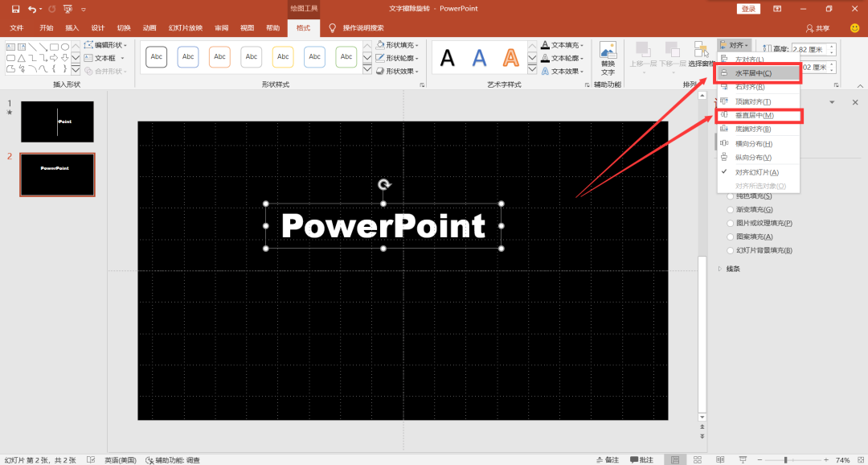Switch to slide sorter view icon

pos(698,460)
